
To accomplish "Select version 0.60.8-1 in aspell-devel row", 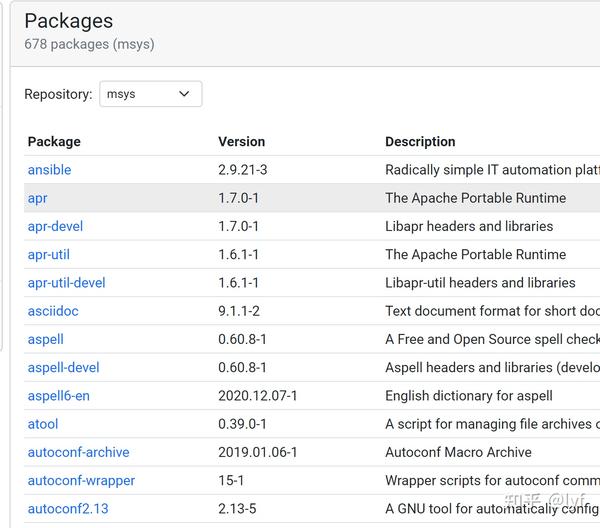I will (242, 368).
